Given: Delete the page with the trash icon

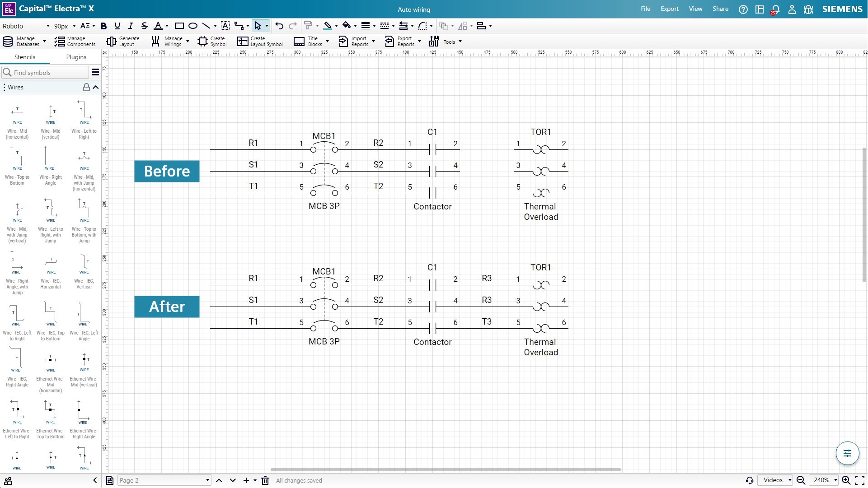Looking at the screenshot, I should (x=266, y=480).
